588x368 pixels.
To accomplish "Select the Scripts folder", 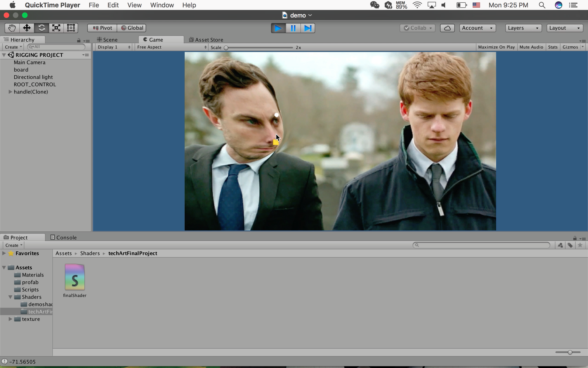I will [x=26, y=290].
